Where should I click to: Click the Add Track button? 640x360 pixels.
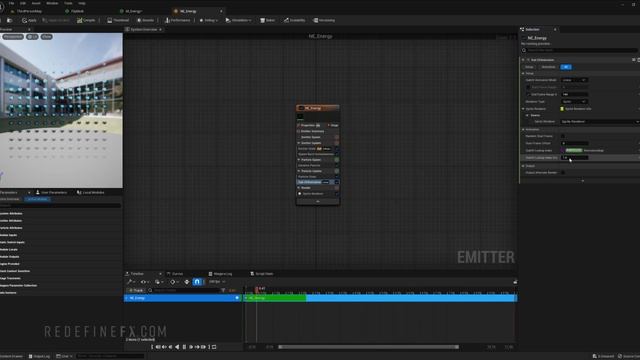136,290
